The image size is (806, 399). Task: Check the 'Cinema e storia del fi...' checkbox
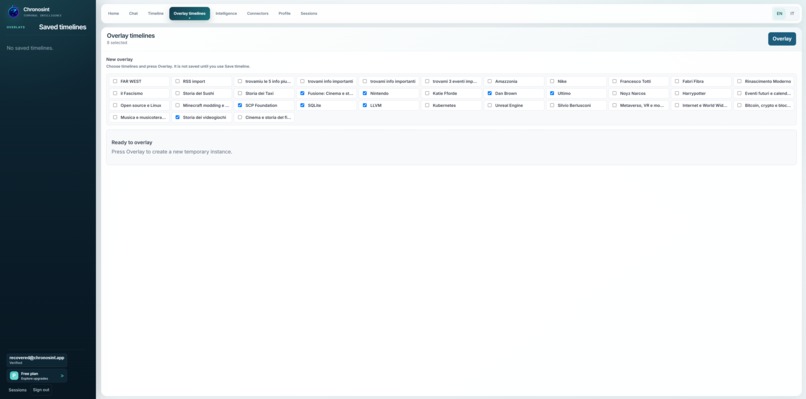tap(240, 117)
